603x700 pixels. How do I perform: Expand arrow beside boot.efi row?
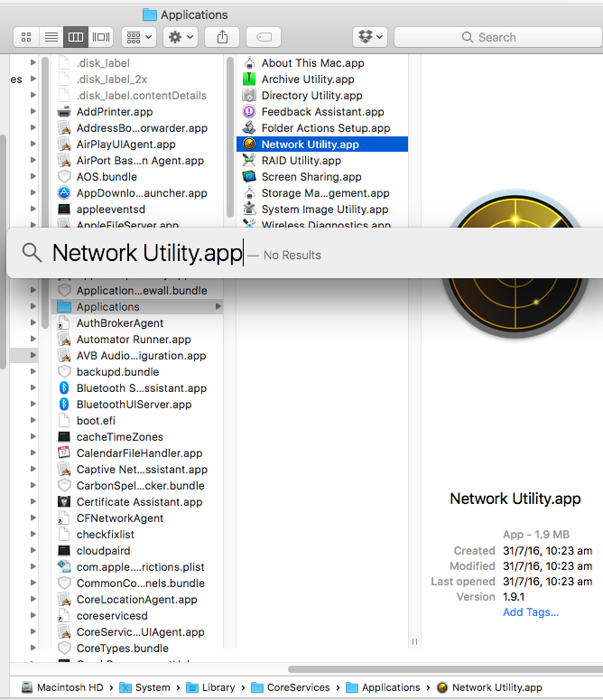tap(33, 420)
